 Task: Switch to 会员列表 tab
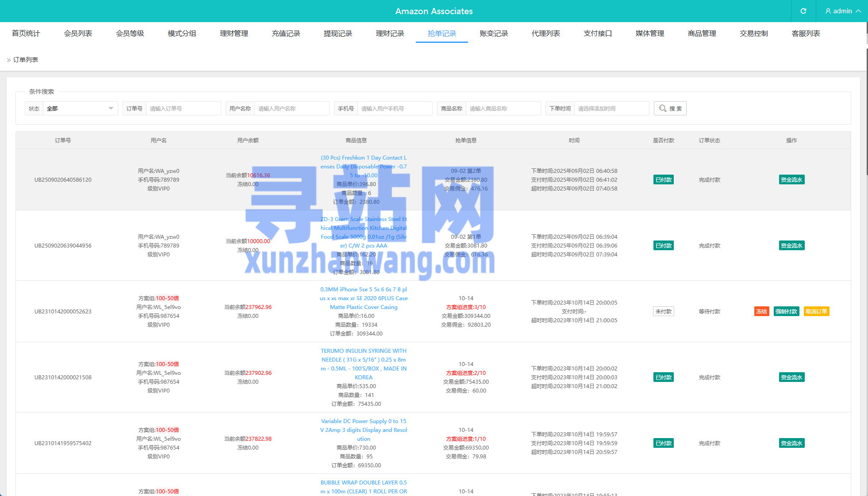78,34
